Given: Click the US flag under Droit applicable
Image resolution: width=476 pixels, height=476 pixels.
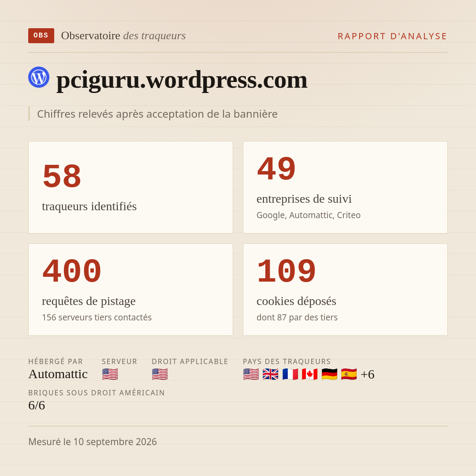Looking at the screenshot, I should pos(160,374).
